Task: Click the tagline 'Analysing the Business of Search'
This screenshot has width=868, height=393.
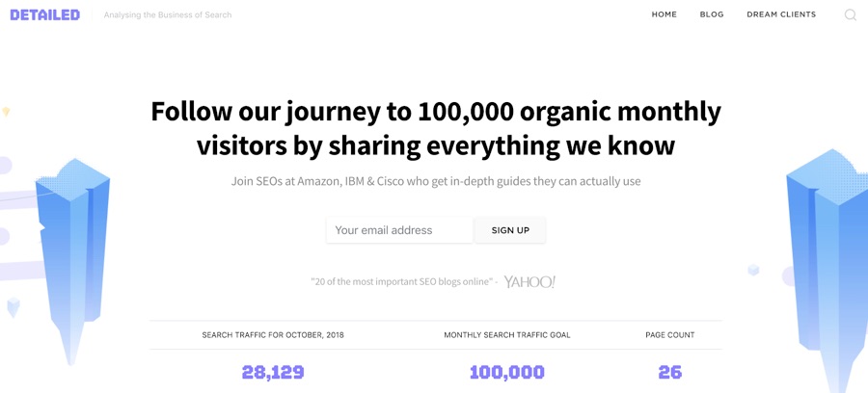Action: 168,14
